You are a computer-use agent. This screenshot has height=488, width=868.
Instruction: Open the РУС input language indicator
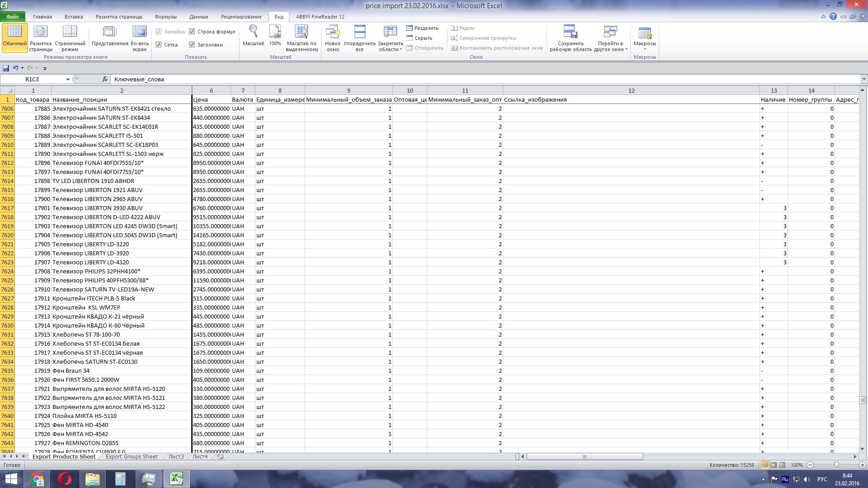[x=822, y=479]
